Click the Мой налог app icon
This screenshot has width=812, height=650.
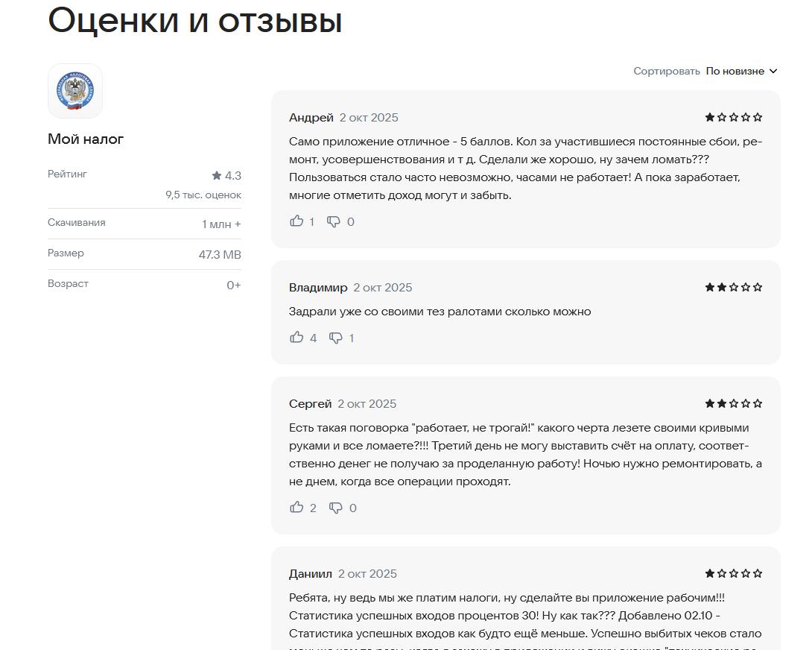[75, 91]
